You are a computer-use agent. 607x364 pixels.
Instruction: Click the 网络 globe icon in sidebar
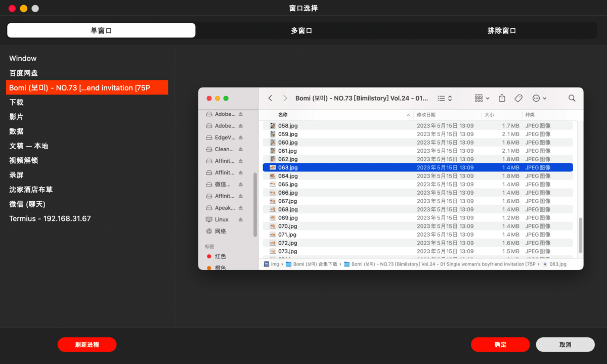209,231
